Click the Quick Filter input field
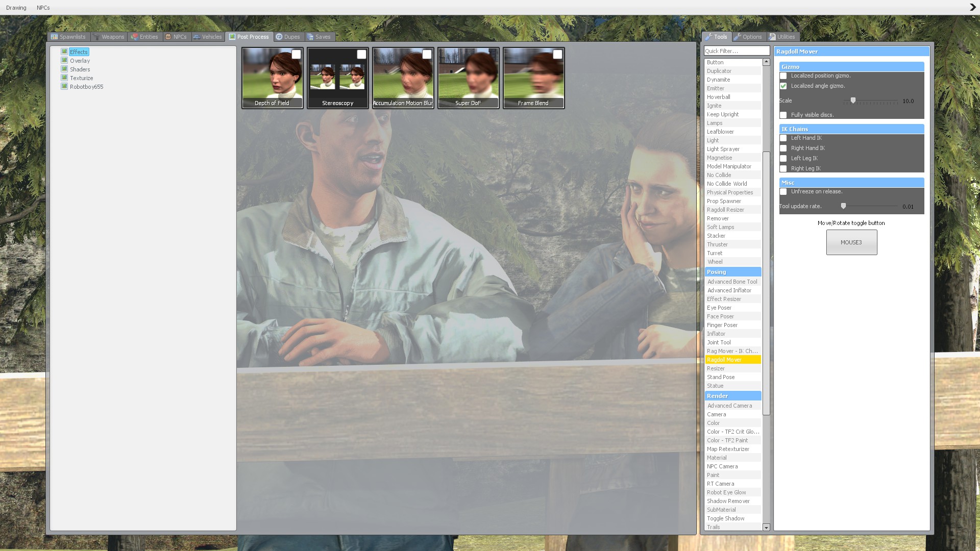This screenshot has height=551, width=980. click(x=736, y=51)
